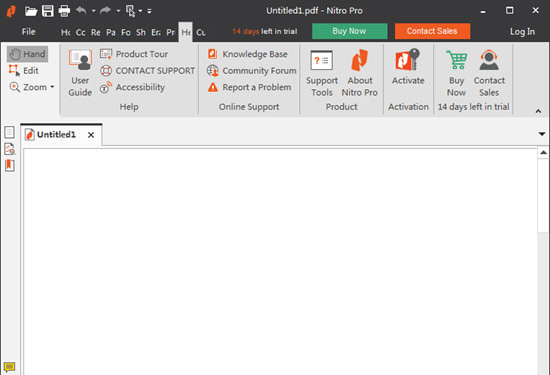
Task: Click the Contact Sales headset icon in the ribbon
Action: [489, 60]
